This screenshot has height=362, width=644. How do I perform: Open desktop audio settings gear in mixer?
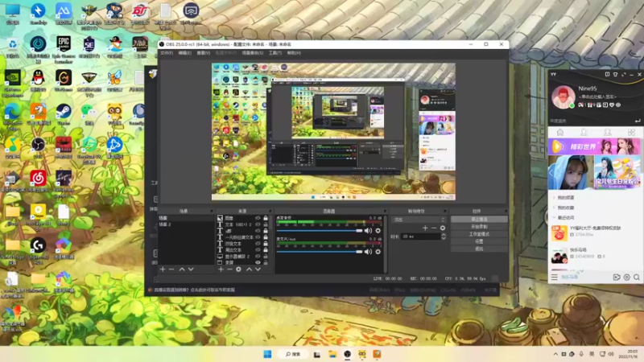coord(378,231)
